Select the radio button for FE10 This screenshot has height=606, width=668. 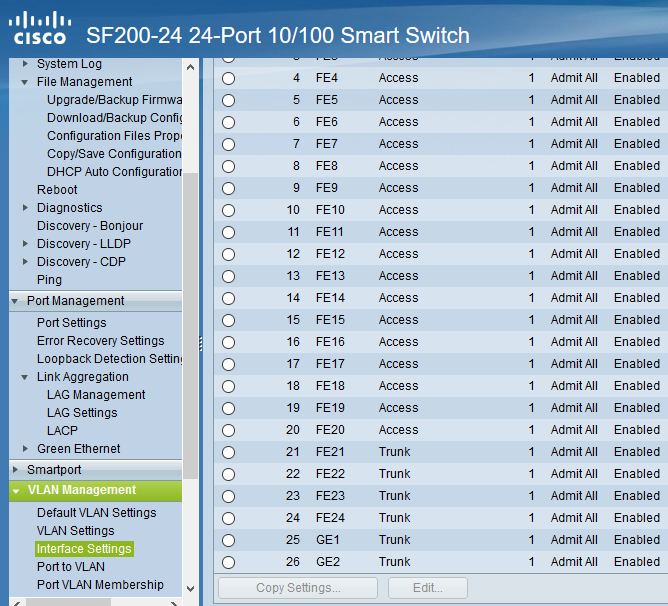[229, 211]
